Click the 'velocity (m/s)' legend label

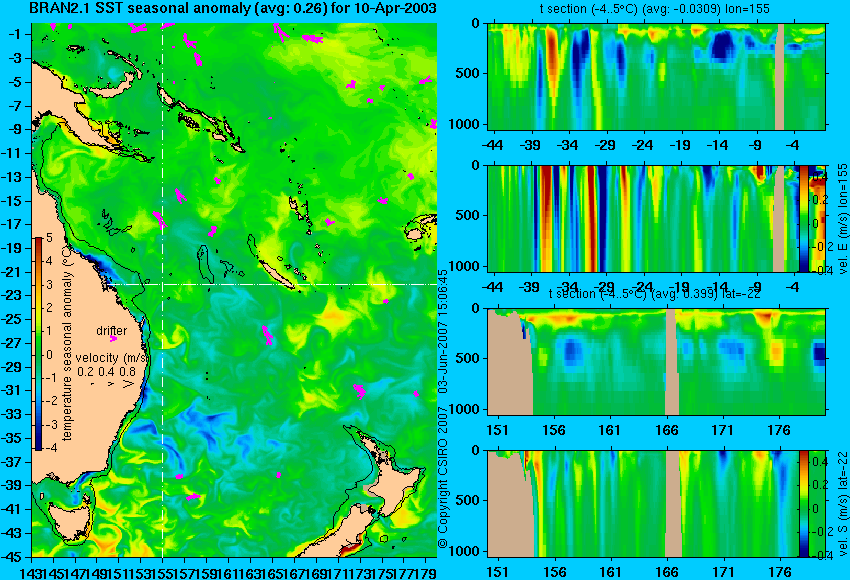(112, 358)
